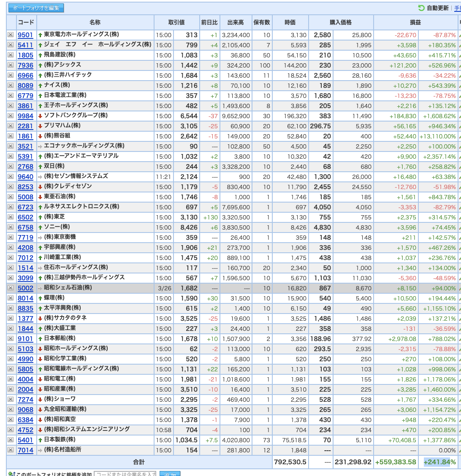Remove the 8014 蝶理 row via X icon
Image resolution: width=461 pixels, height=476 pixels.
pos(11,298)
